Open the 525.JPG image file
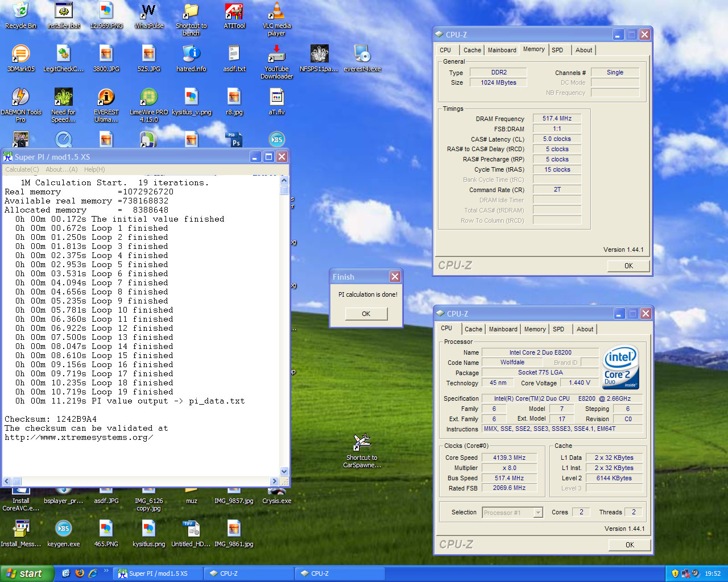Screen dimensions: 728x582 click(148, 59)
